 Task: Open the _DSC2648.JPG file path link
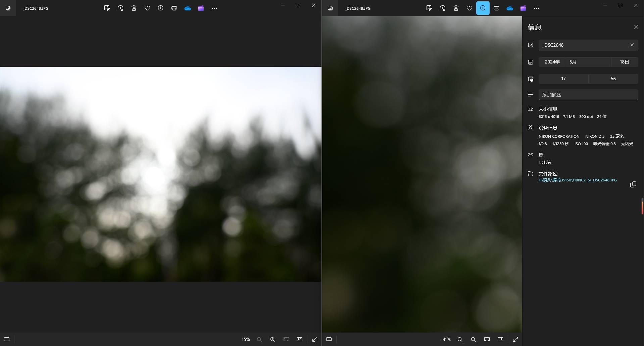tap(578, 180)
